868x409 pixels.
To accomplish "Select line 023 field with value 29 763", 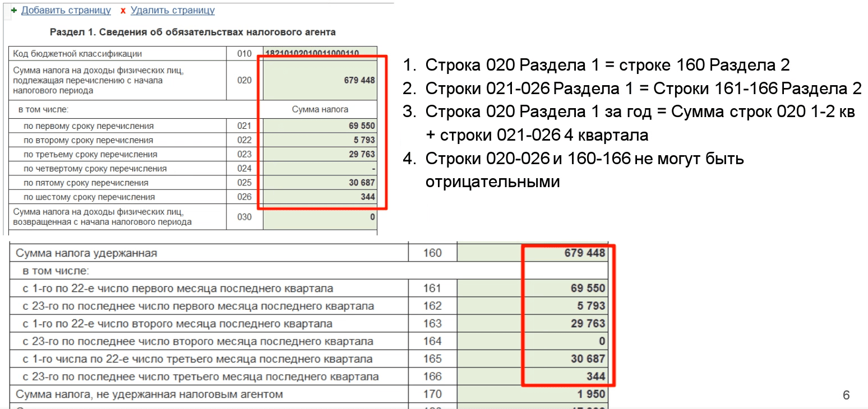I will [320, 154].
